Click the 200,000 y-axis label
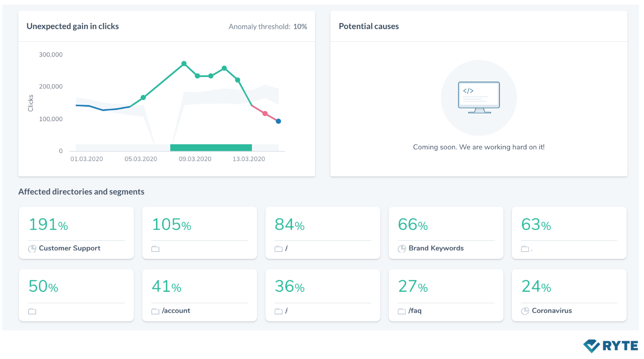The image size is (644, 359). [x=51, y=86]
